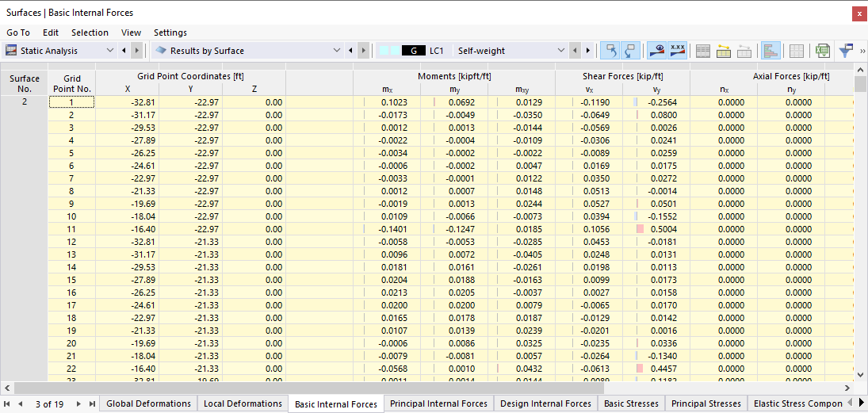Click the vy column header

pos(656,89)
